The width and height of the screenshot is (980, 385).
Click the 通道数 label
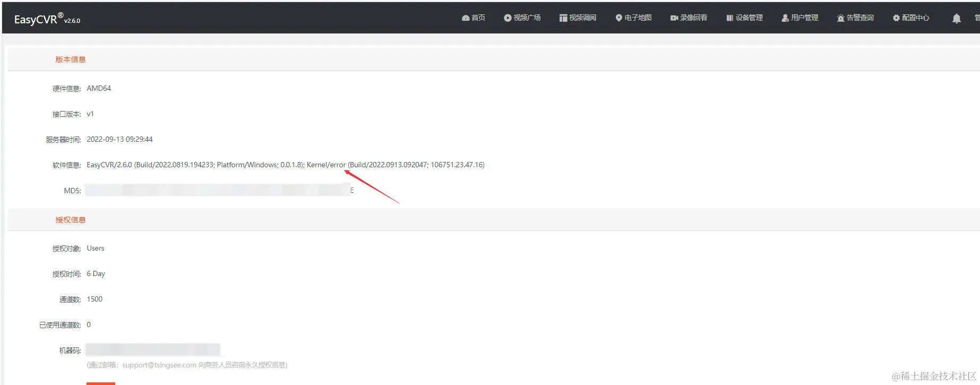coord(70,300)
